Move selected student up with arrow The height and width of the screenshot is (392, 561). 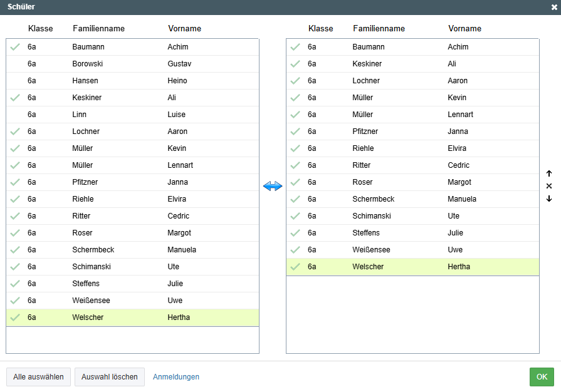(549, 173)
